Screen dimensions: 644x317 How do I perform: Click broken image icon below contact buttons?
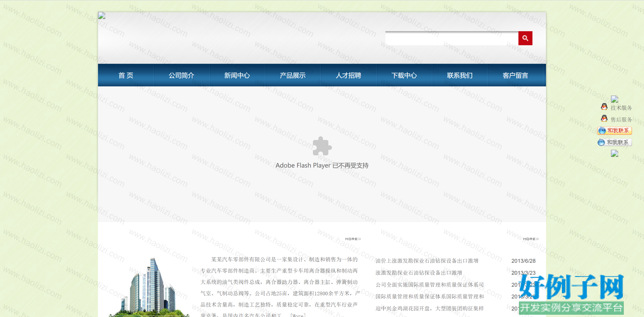coord(615,153)
